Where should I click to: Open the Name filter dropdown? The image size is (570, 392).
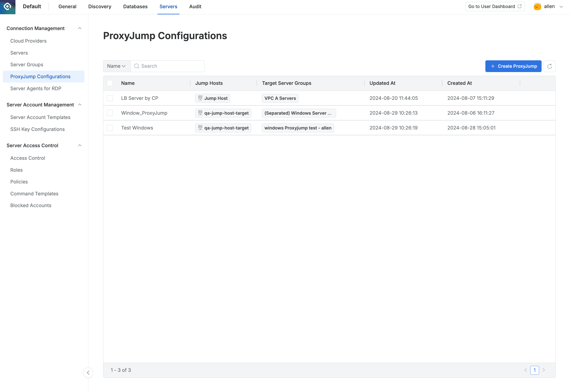coord(117,66)
